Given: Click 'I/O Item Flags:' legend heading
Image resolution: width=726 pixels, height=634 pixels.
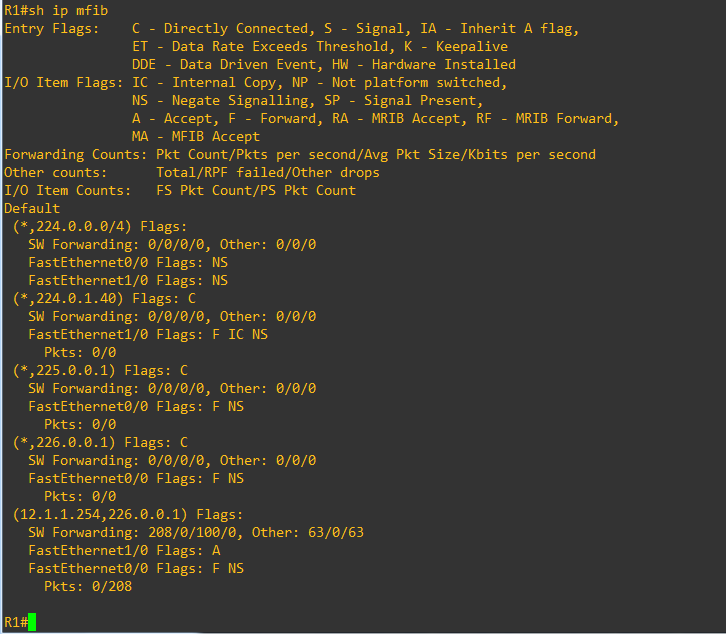Looking at the screenshot, I should coord(64,82).
